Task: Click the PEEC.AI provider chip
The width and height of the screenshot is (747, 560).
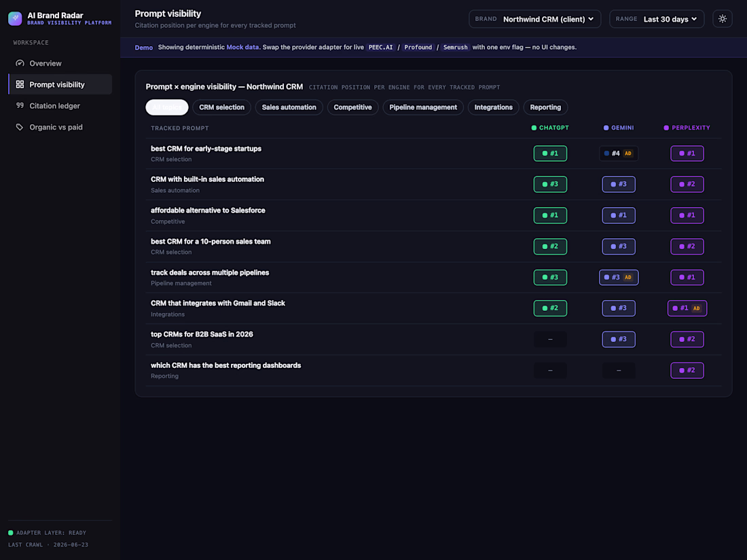Action: pyautogui.click(x=381, y=47)
